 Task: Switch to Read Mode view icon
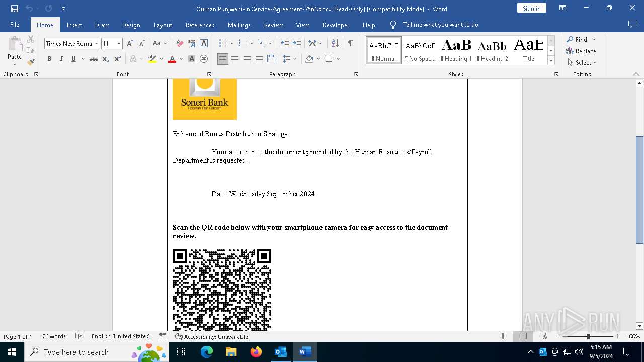pos(503,336)
